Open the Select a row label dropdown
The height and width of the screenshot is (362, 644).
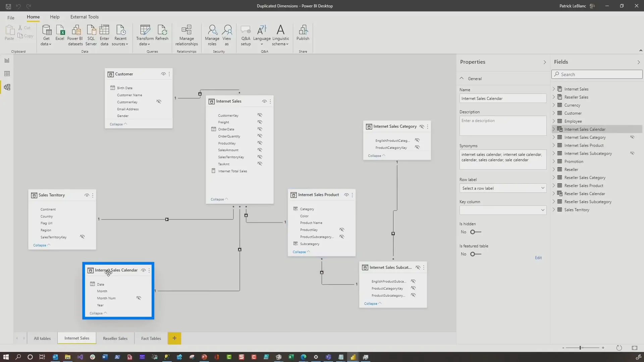(x=502, y=188)
